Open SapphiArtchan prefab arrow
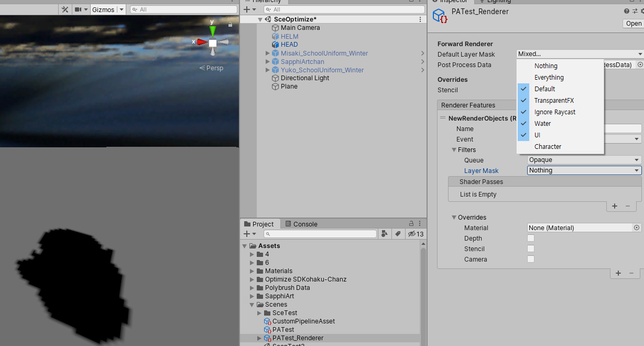 pyautogui.click(x=422, y=61)
